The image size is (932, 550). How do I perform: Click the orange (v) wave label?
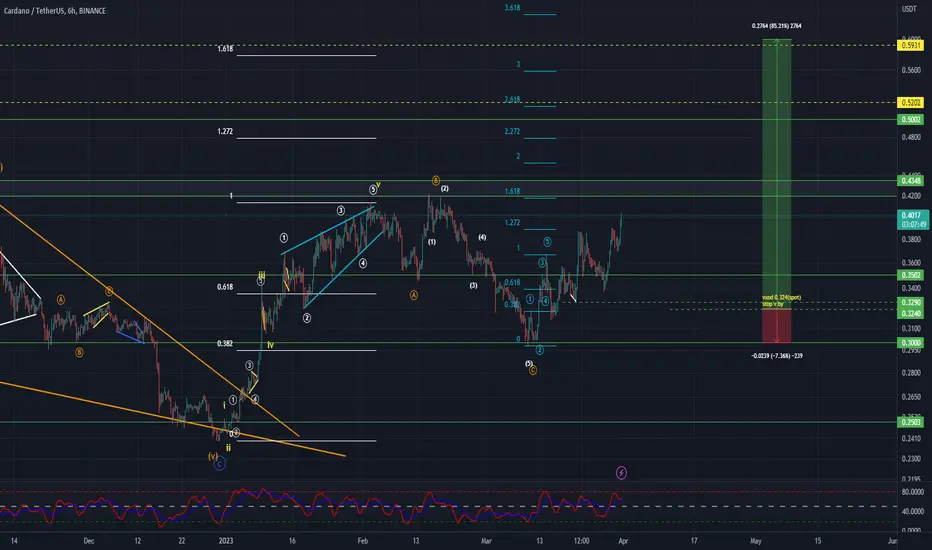213,456
